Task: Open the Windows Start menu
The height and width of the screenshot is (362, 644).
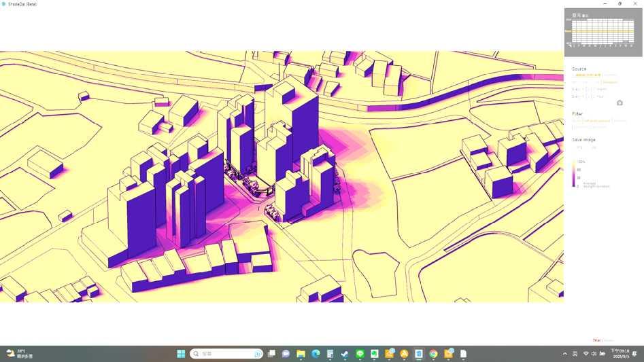Action: coord(181,354)
